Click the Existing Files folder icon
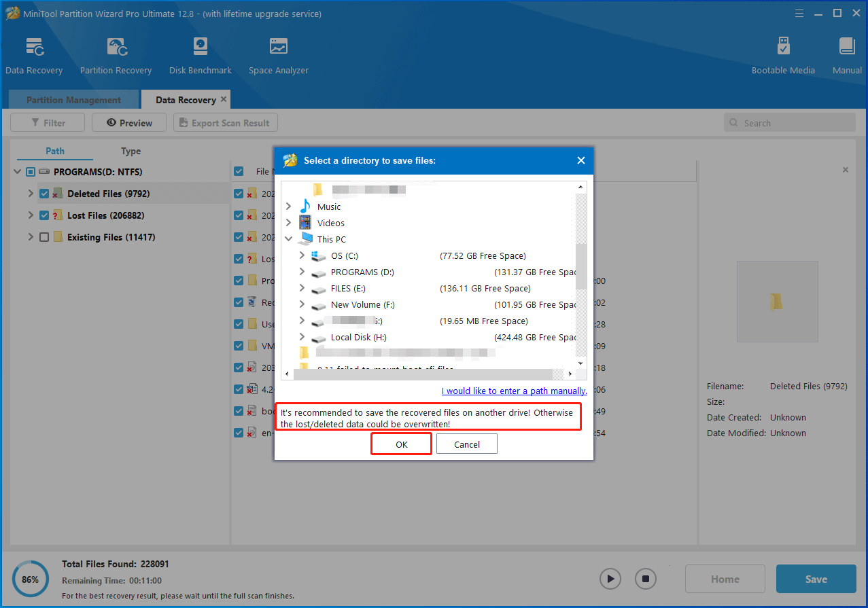Screen dimensions: 868x608 click(x=58, y=237)
